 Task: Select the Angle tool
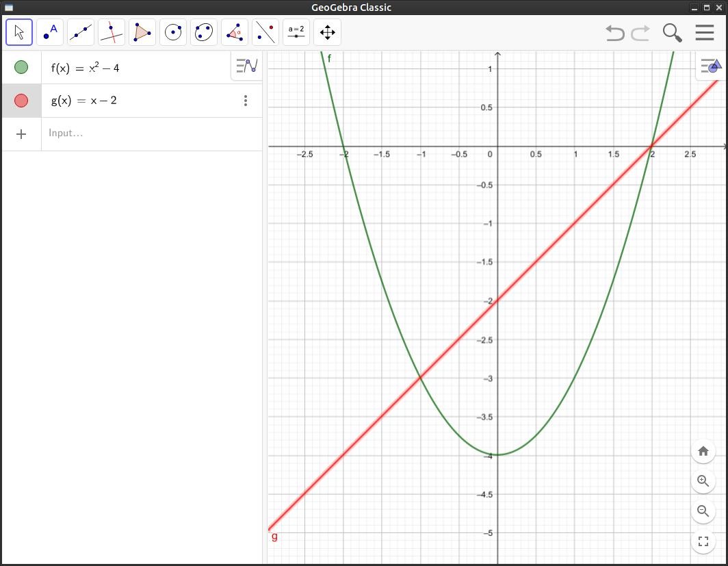click(235, 32)
